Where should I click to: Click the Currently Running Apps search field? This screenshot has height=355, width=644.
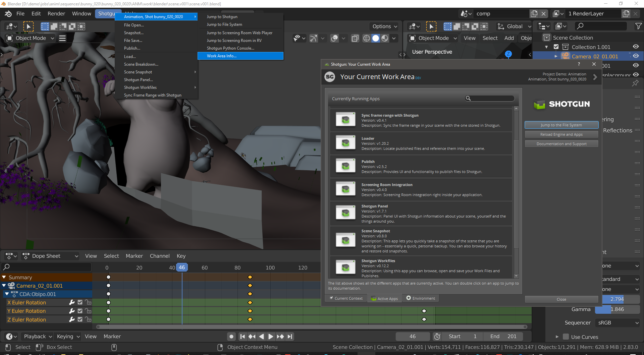[x=490, y=99]
